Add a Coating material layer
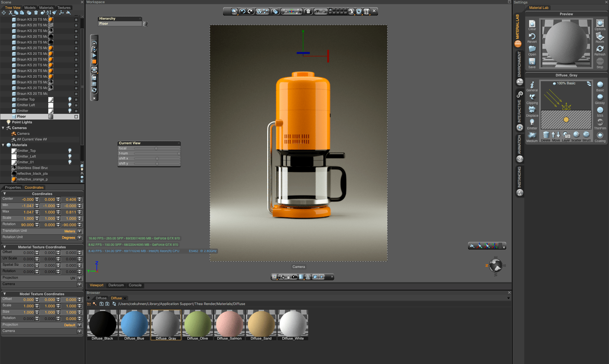 600,137
